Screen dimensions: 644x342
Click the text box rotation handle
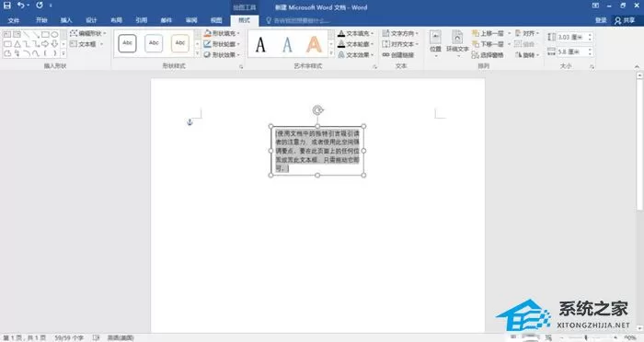317,110
